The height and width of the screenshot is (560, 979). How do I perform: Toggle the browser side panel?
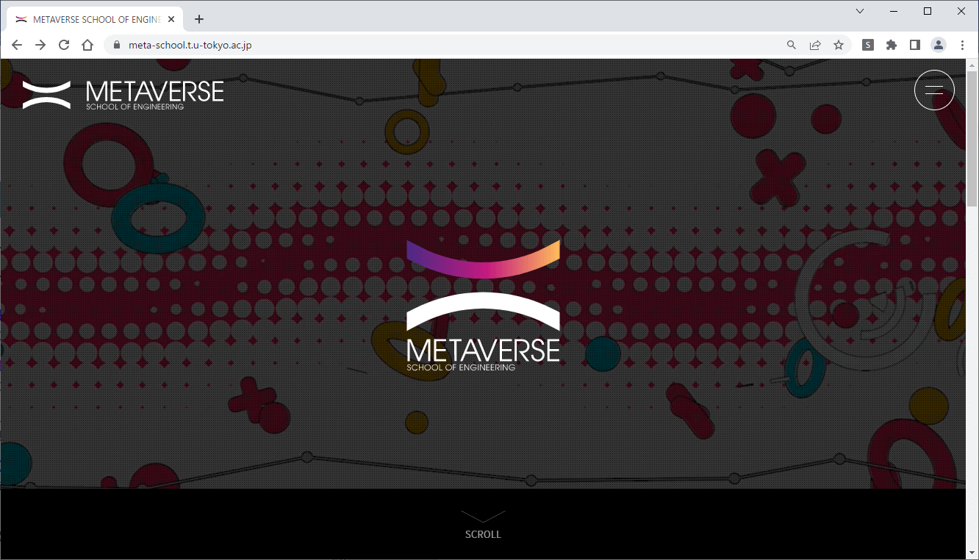pos(915,45)
